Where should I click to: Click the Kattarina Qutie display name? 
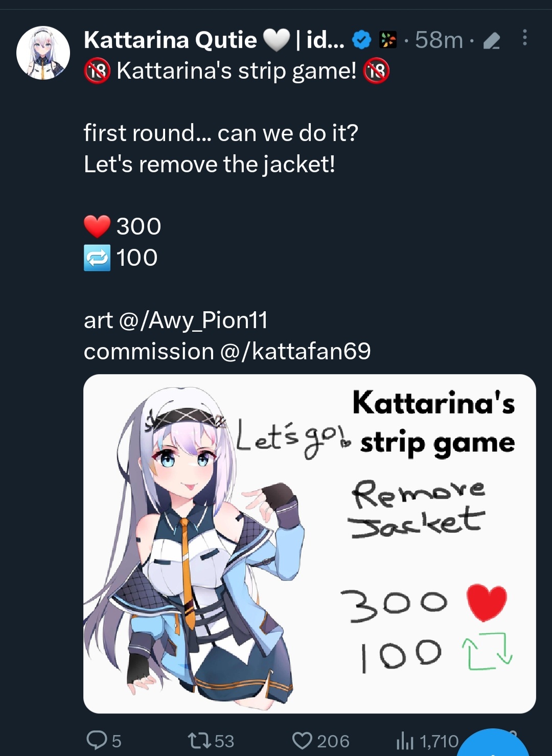point(170,40)
